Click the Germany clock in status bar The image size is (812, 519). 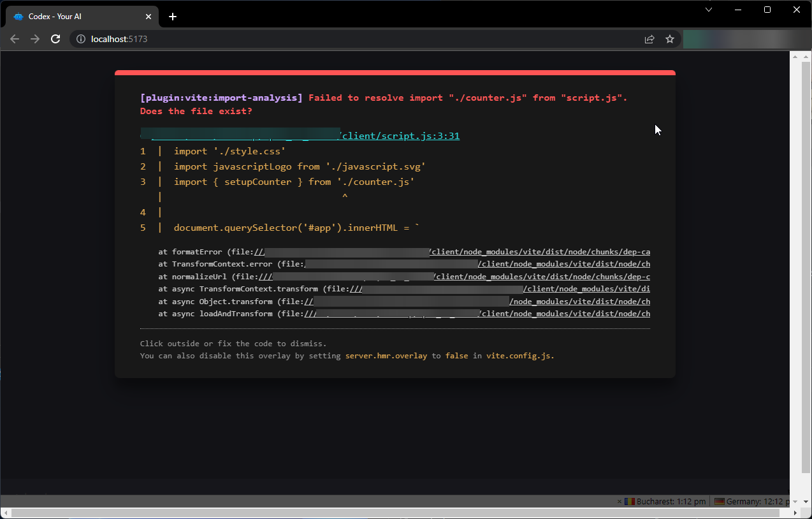[757, 502]
